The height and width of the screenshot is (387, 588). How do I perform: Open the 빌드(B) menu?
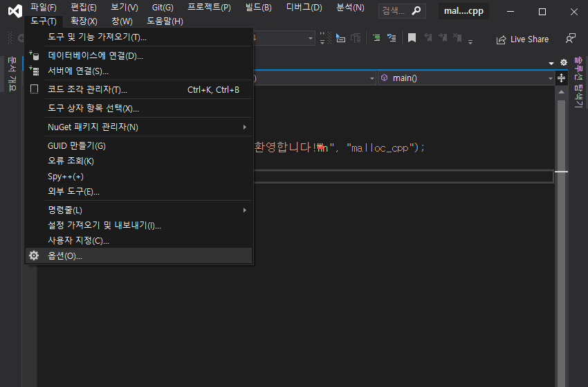[259, 7]
